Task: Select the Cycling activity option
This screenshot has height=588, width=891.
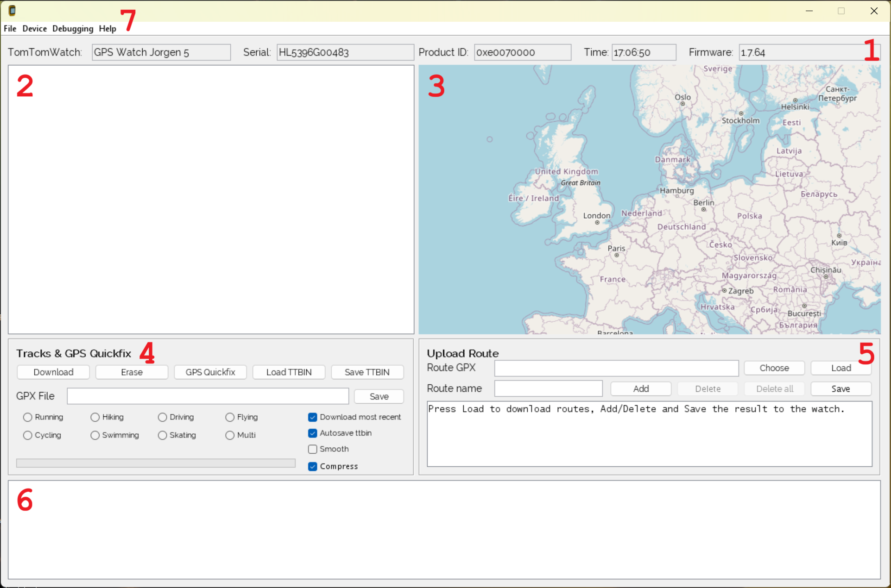Action: pos(28,435)
